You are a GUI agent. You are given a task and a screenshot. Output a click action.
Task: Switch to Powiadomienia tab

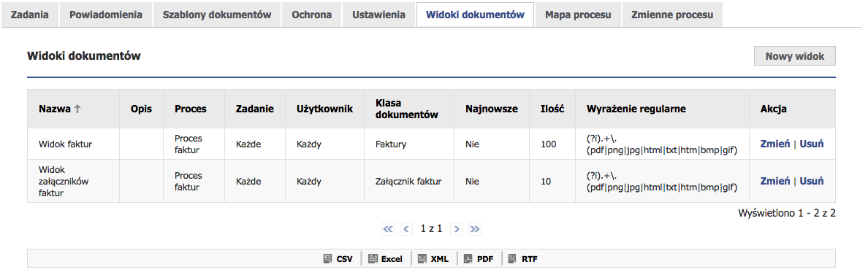click(105, 15)
